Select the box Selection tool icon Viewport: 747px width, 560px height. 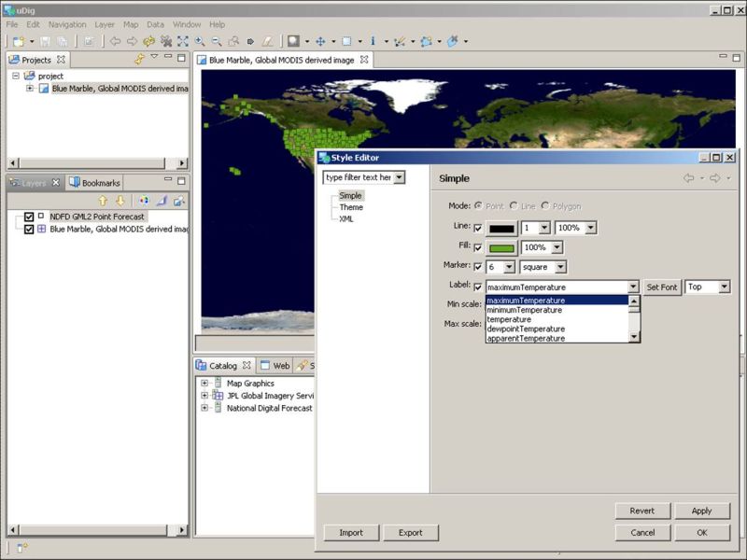346,41
